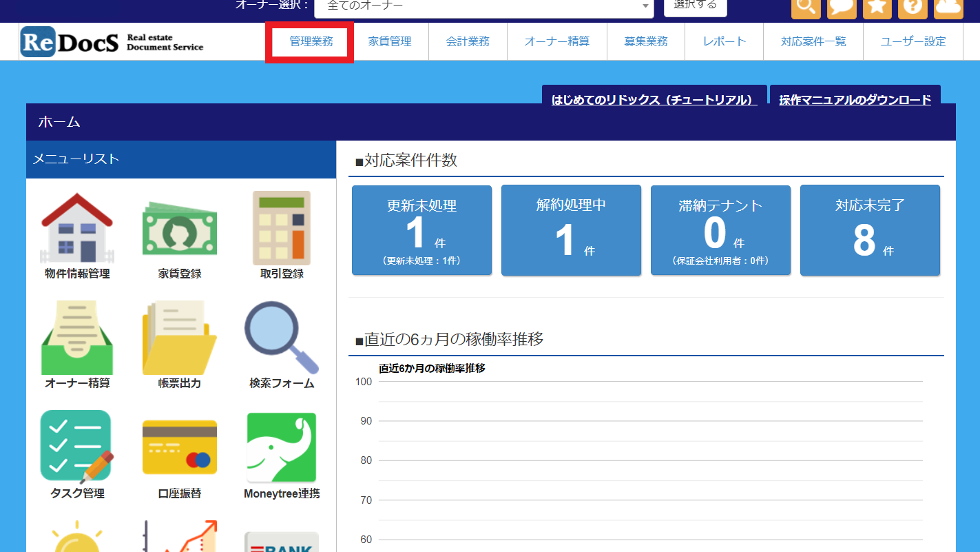980x552 pixels.
Task: Open the 検索フォーム magnifier icon
Action: click(282, 338)
